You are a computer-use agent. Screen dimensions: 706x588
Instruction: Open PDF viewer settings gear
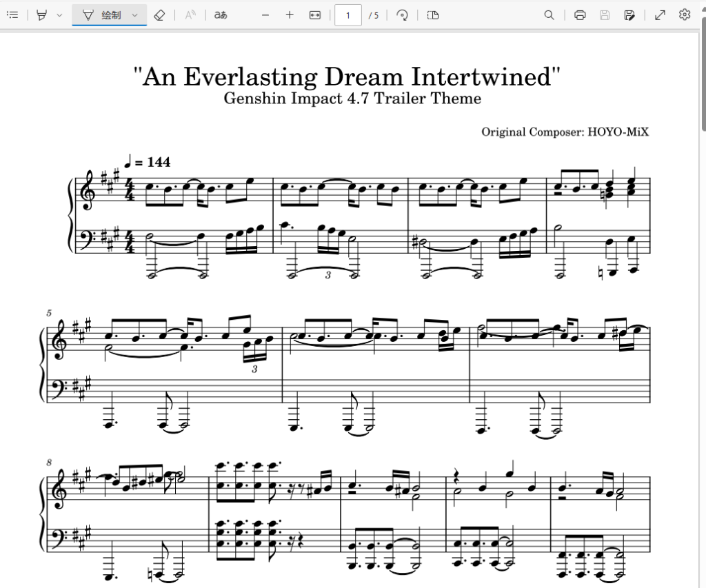[685, 15]
